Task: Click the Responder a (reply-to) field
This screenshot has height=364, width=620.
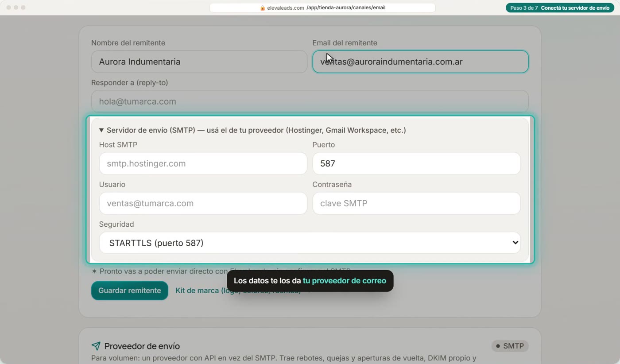Action: click(x=310, y=101)
